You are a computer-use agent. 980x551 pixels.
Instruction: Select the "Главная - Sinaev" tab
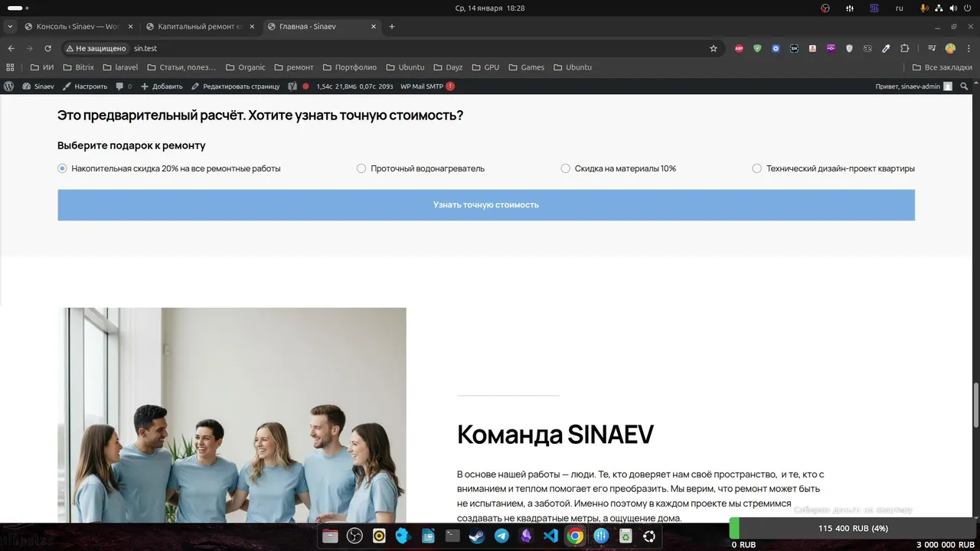point(322,27)
